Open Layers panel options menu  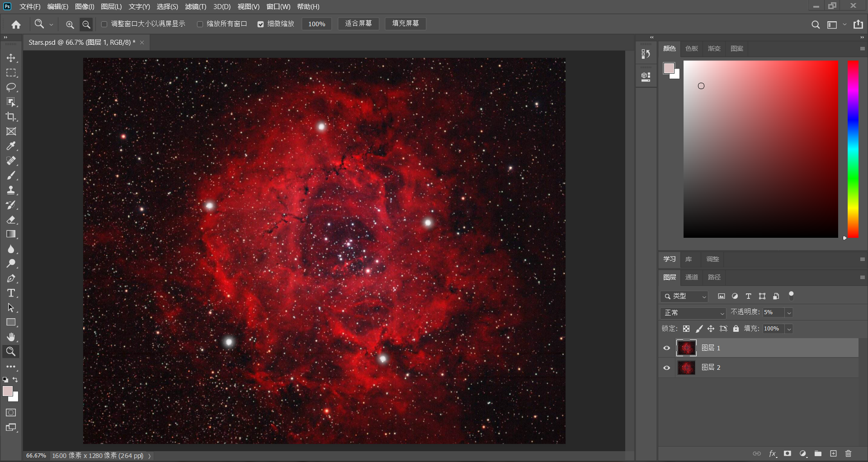pos(862,277)
